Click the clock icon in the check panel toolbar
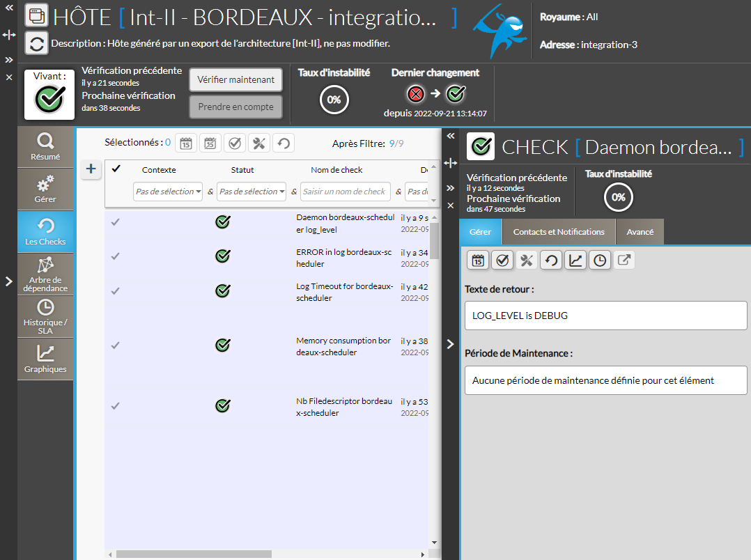The width and height of the screenshot is (751, 560). [600, 260]
